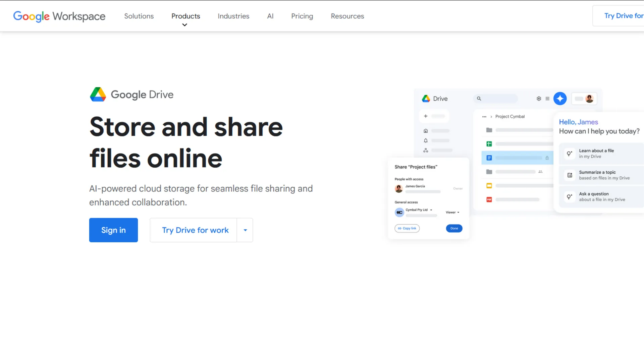Viewport: 644px width, 362px height.
Task: Click the red PDF file icon
Action: click(x=489, y=199)
